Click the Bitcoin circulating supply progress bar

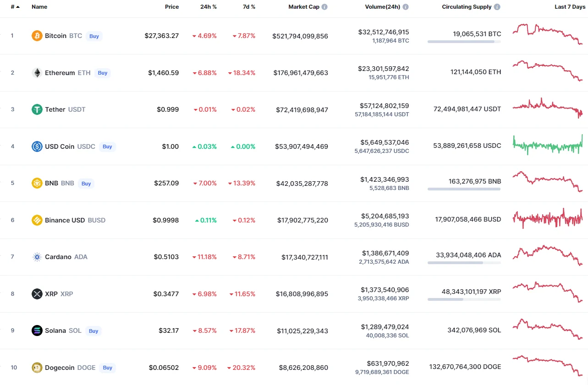tap(464, 42)
